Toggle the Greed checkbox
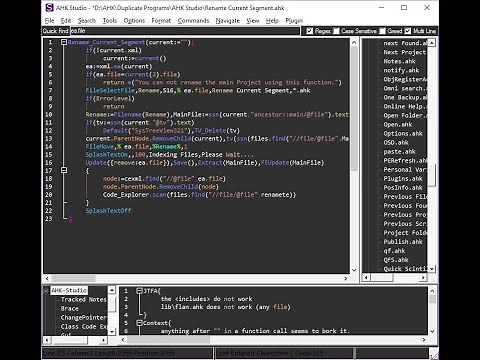The width and height of the screenshot is (480, 360). (x=382, y=31)
